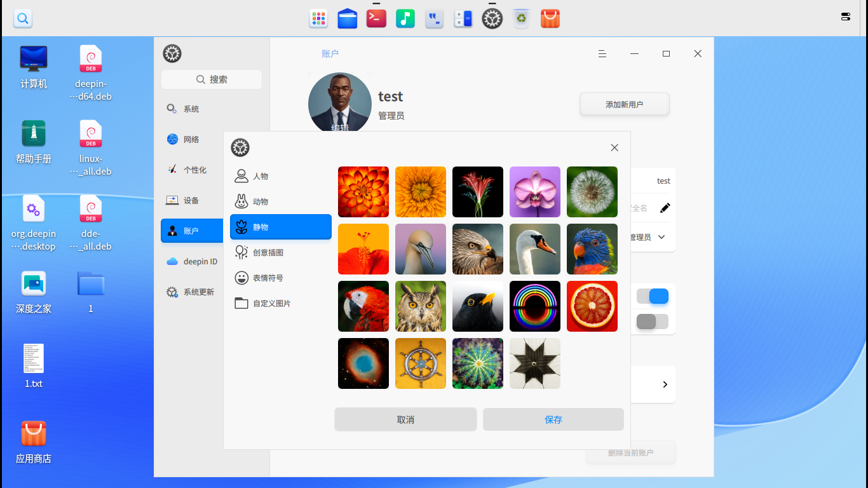This screenshot has height=488, width=868.
Task: Open the 表情符号 avatar category
Action: (x=281, y=278)
